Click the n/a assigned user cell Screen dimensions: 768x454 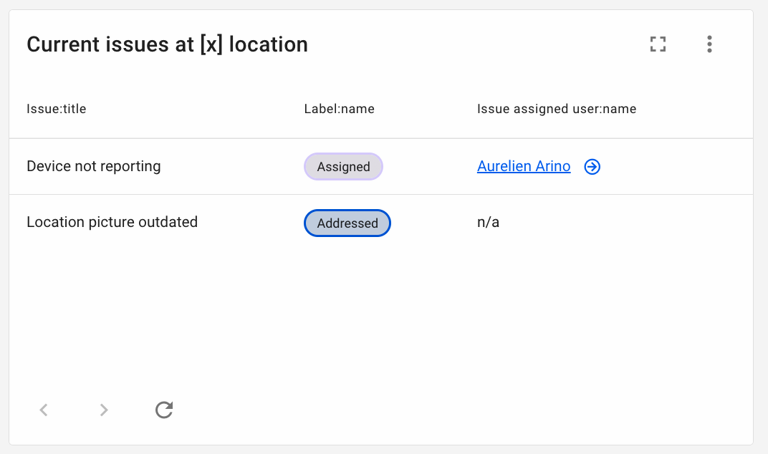point(488,222)
